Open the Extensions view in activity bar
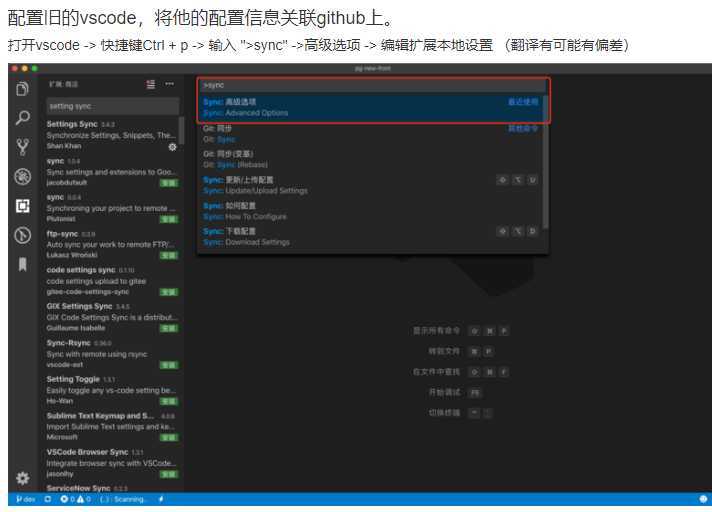 click(x=23, y=206)
